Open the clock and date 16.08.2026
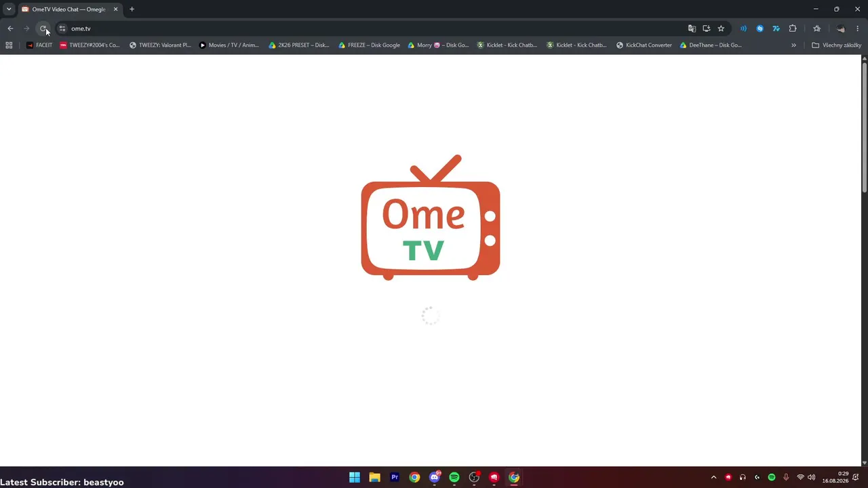Image resolution: width=868 pixels, height=488 pixels. pos(835,477)
